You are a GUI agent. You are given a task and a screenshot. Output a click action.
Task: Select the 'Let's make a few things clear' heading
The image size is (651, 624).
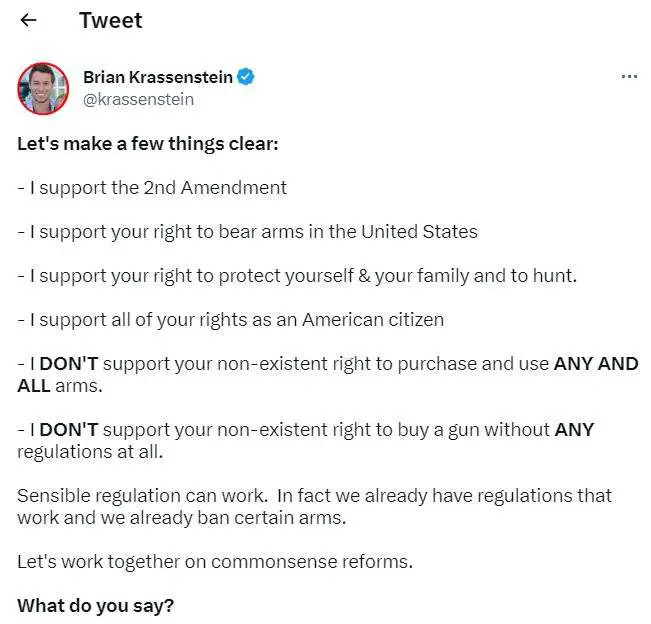(147, 144)
